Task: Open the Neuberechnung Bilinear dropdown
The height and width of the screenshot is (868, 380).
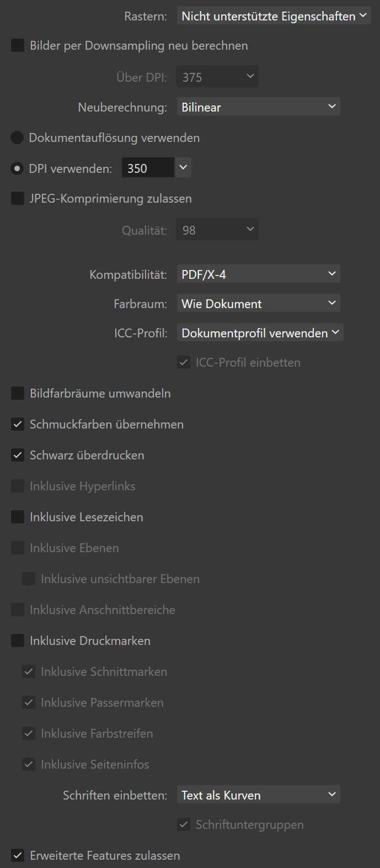Action: coord(258,107)
